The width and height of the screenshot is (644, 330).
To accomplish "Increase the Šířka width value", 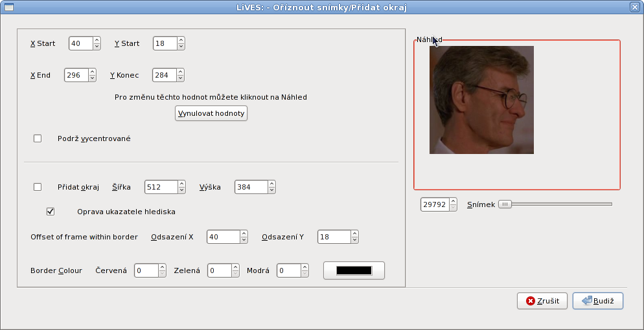I will point(181,184).
